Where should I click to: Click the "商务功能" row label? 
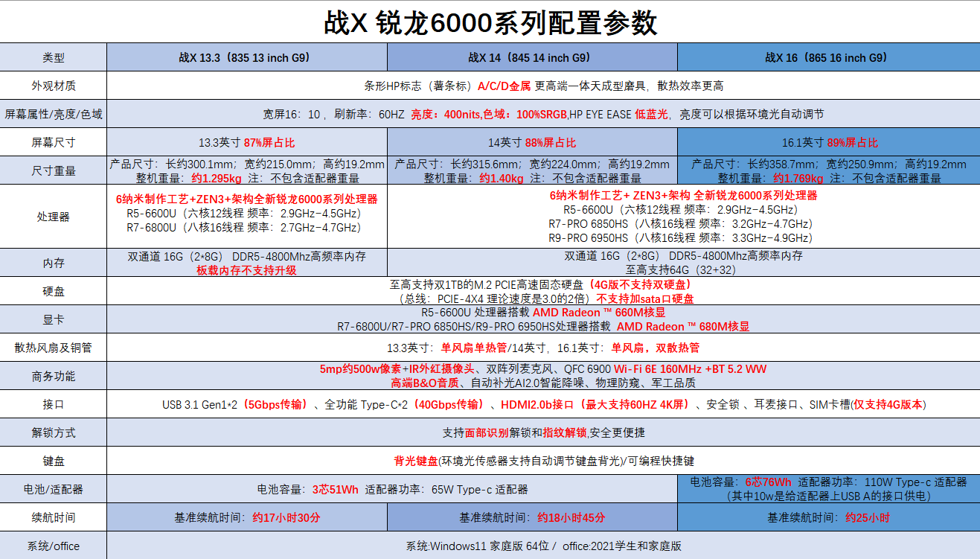click(x=54, y=376)
